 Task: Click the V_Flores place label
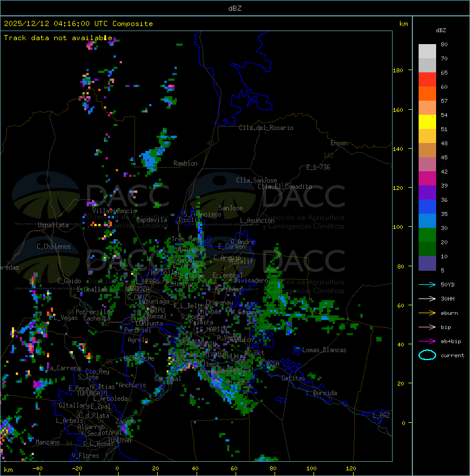(x=85, y=456)
